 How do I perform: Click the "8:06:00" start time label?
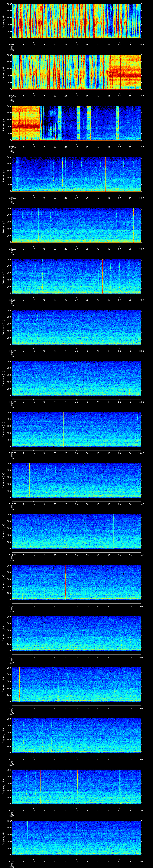point(12,300)
